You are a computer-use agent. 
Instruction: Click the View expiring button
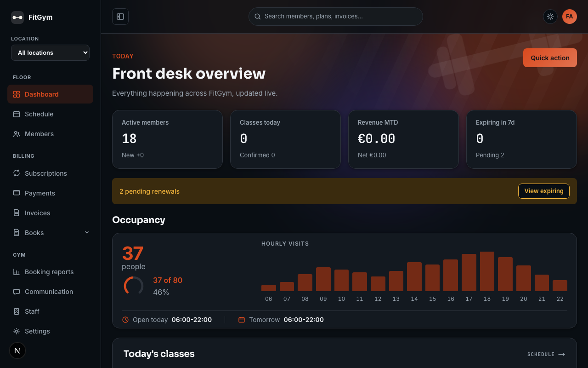click(x=544, y=191)
